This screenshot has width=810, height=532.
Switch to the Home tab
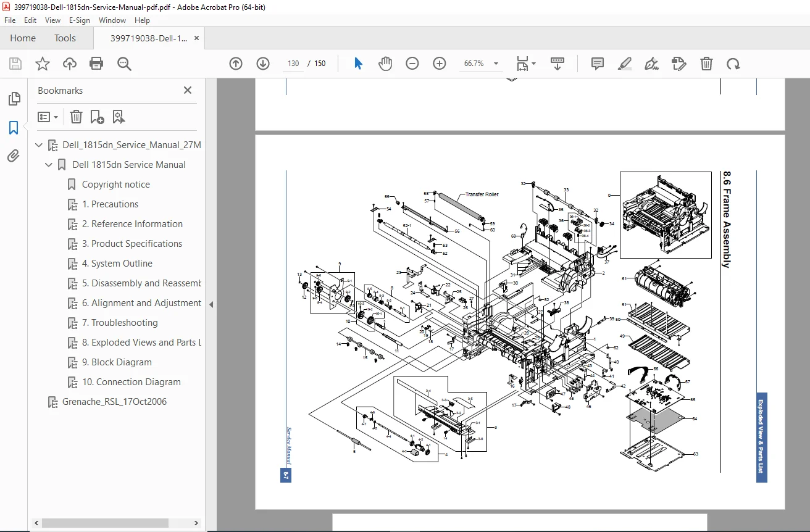click(x=23, y=38)
